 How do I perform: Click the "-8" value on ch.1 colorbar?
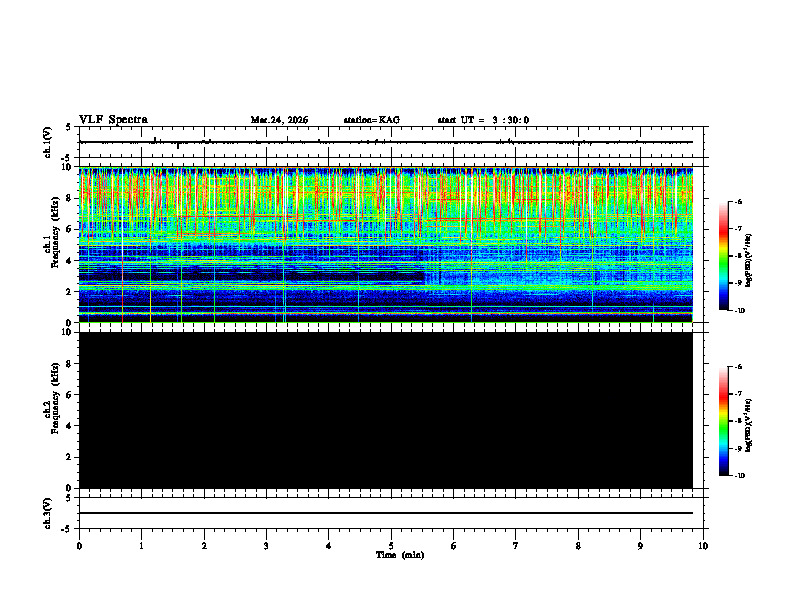pos(738,256)
